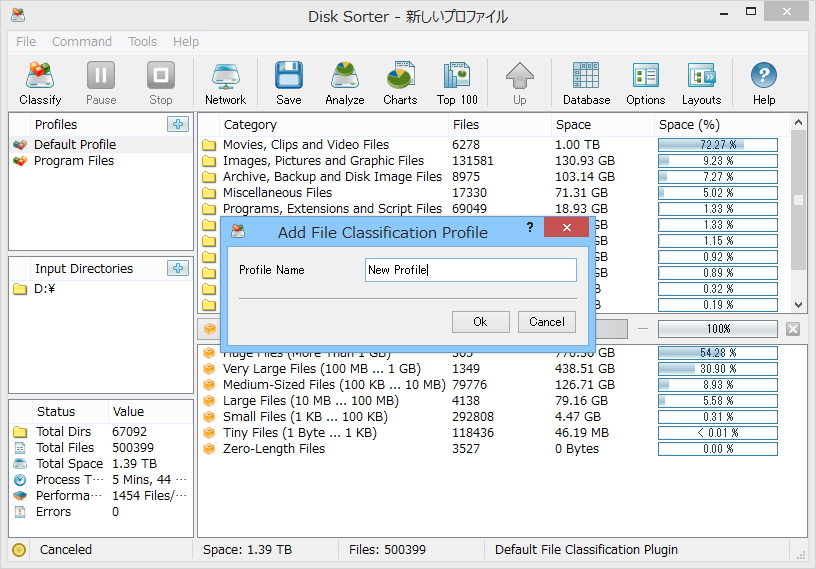Click the Total Files value 500399

(133, 448)
